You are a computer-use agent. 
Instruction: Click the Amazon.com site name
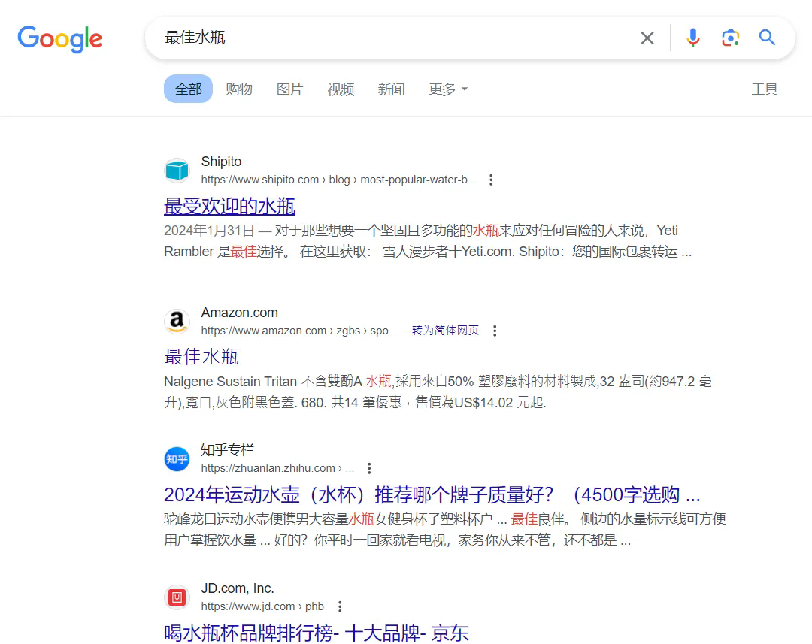click(x=239, y=313)
